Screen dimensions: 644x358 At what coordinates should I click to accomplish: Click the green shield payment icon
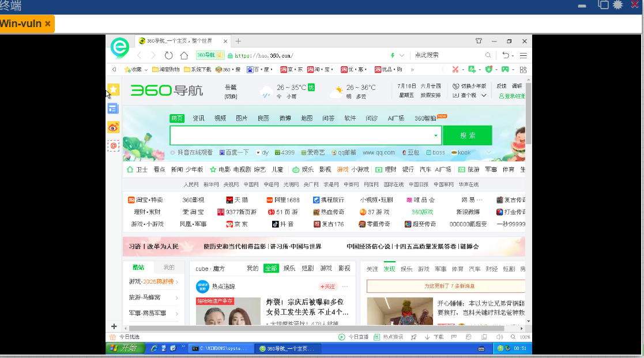[489, 69]
